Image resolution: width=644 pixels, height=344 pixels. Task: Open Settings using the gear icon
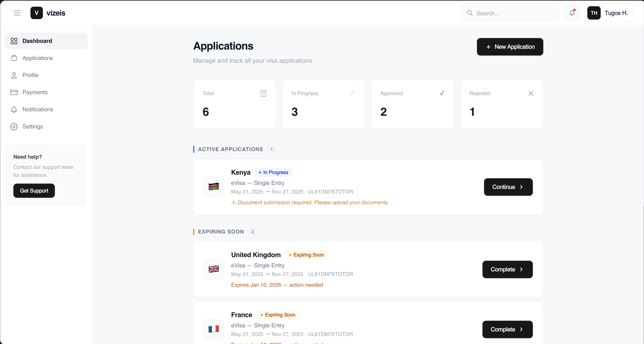(x=14, y=126)
